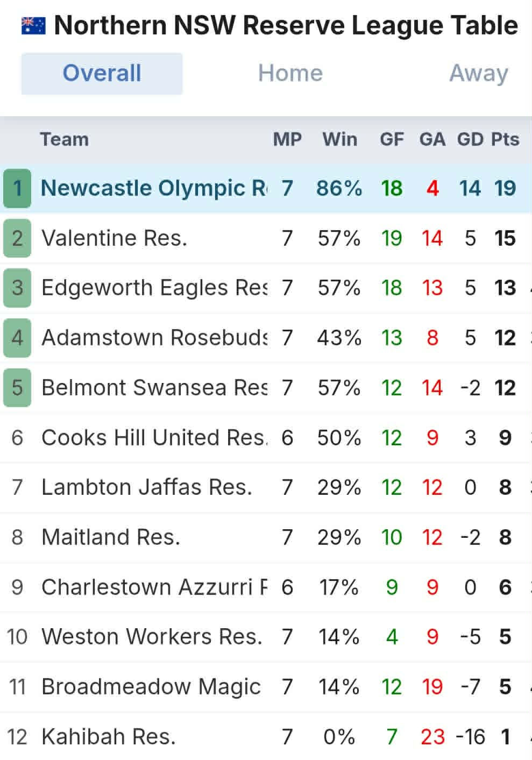Open Edgeworth Eagles Res team page
This screenshot has height=760, width=532.
(x=154, y=288)
